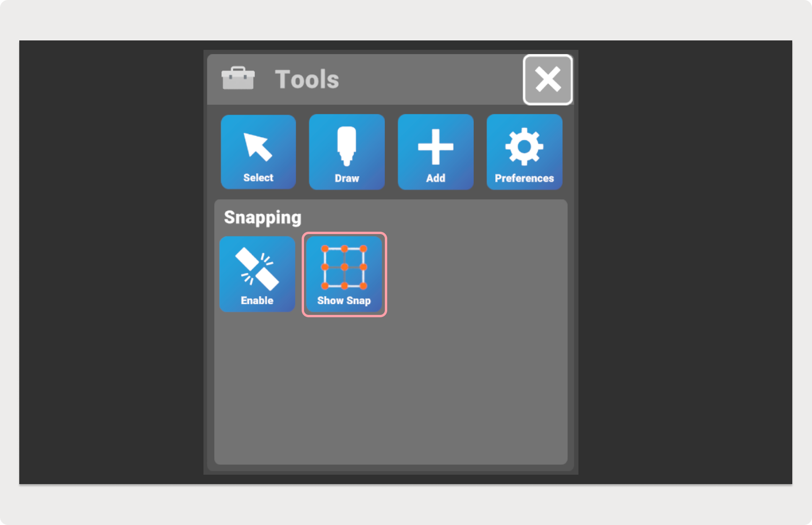Open the Add plus tool
The width and height of the screenshot is (812, 525).
436,152
